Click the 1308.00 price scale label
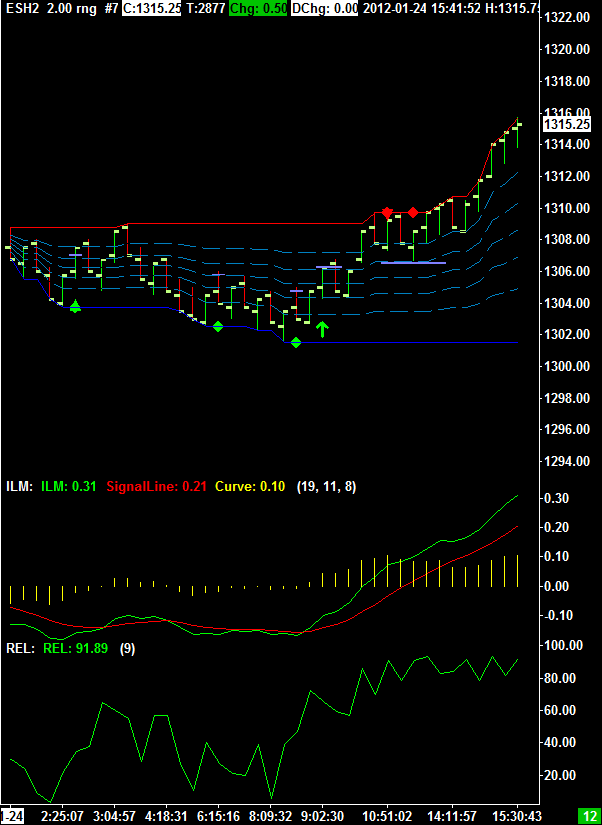This screenshot has width=602, height=825. [566, 239]
